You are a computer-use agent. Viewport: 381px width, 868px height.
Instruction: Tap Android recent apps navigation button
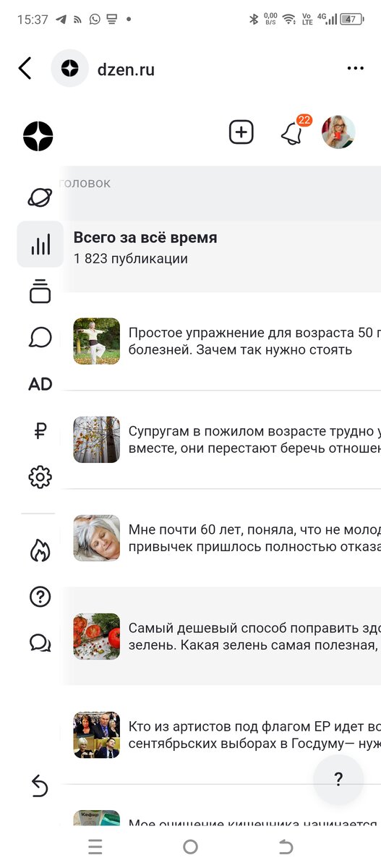tap(95, 847)
